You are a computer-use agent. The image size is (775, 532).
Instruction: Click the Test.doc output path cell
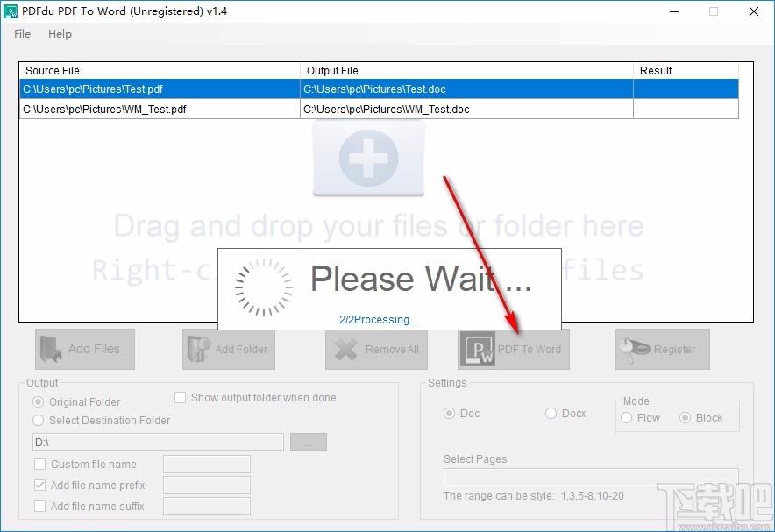point(466,89)
